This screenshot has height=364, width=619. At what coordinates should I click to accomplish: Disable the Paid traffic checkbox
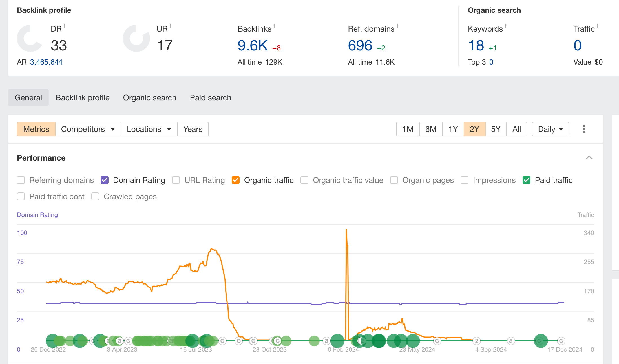pyautogui.click(x=527, y=180)
